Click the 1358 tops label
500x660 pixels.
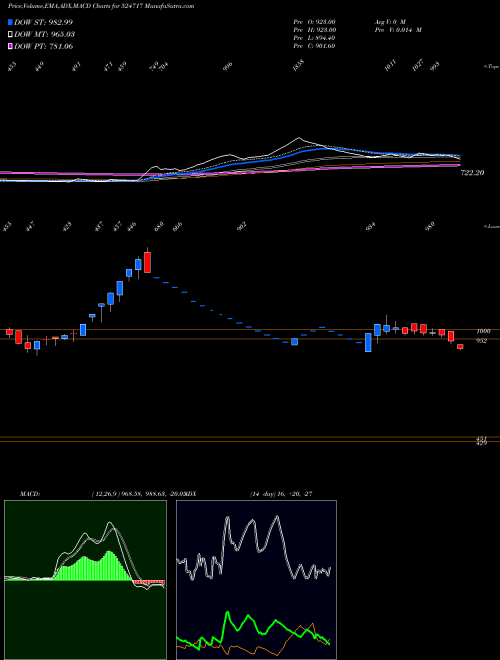[298, 65]
